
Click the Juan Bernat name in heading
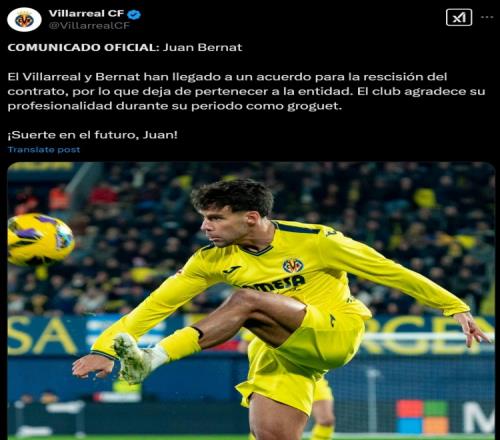point(202,47)
